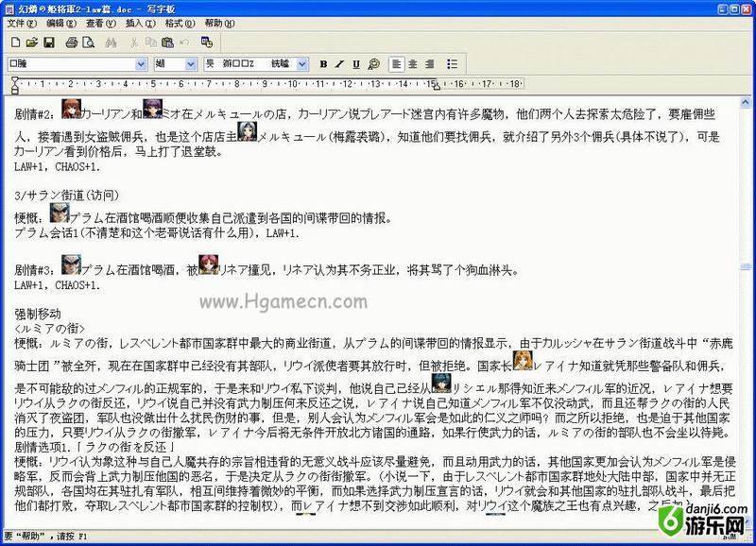Toggle Italic formatting
The width and height of the screenshot is (756, 546).
click(x=339, y=64)
